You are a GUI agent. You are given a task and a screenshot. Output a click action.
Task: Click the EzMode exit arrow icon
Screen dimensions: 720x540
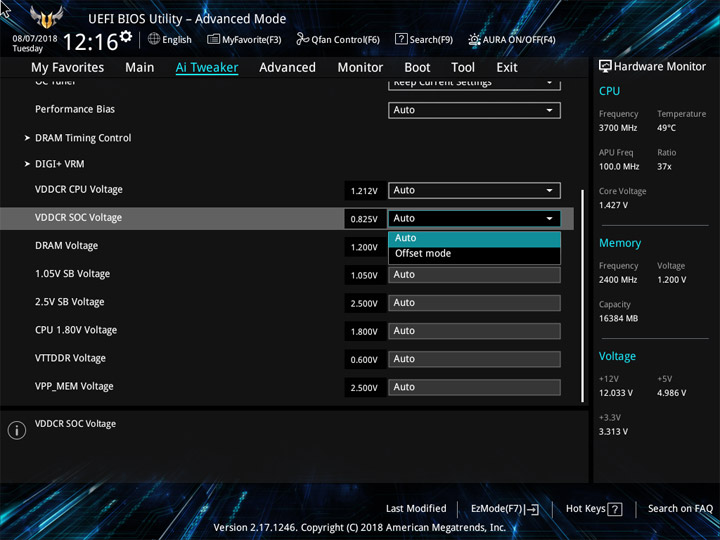531,509
